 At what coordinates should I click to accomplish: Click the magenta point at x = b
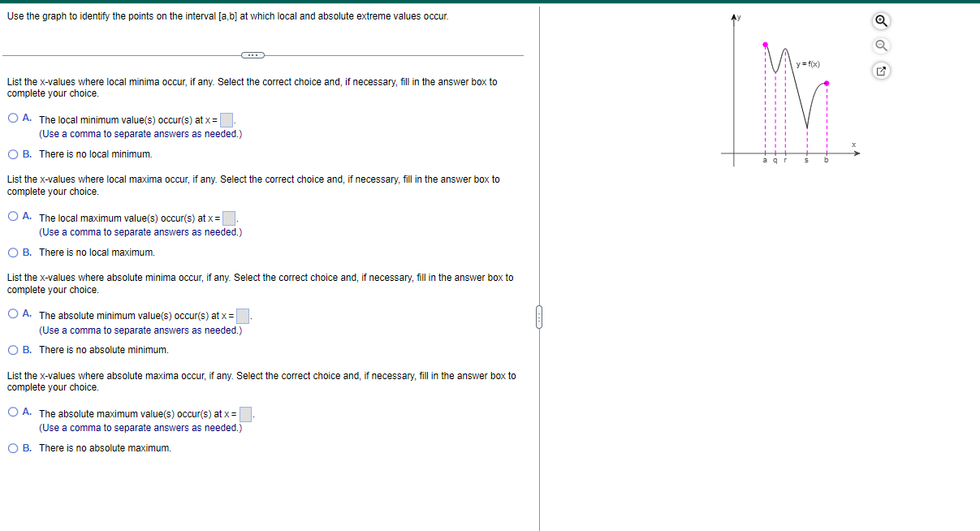(x=826, y=83)
